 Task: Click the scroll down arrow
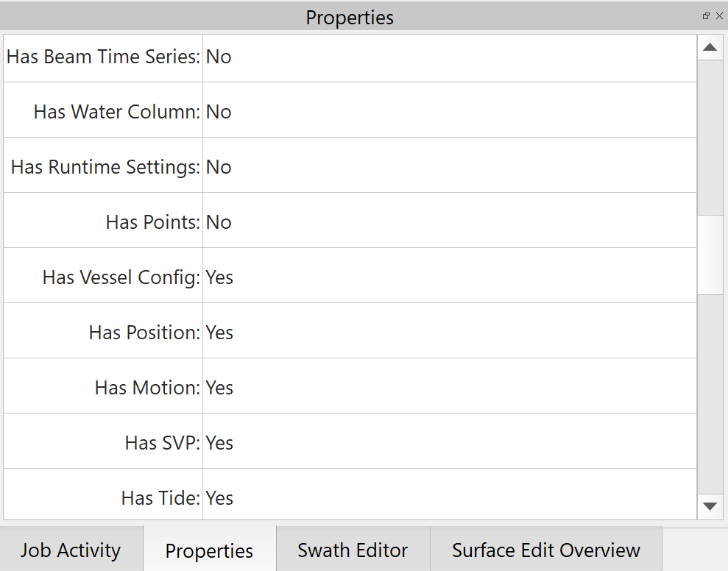coord(710,506)
